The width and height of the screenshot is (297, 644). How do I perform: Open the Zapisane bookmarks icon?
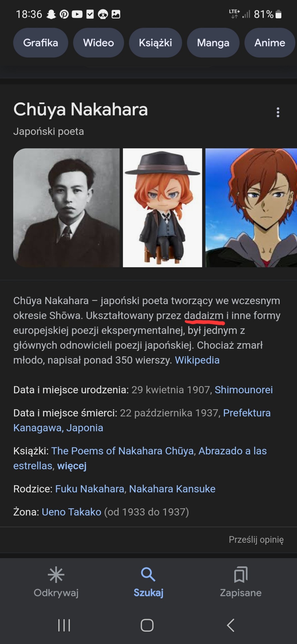pyautogui.click(x=241, y=574)
